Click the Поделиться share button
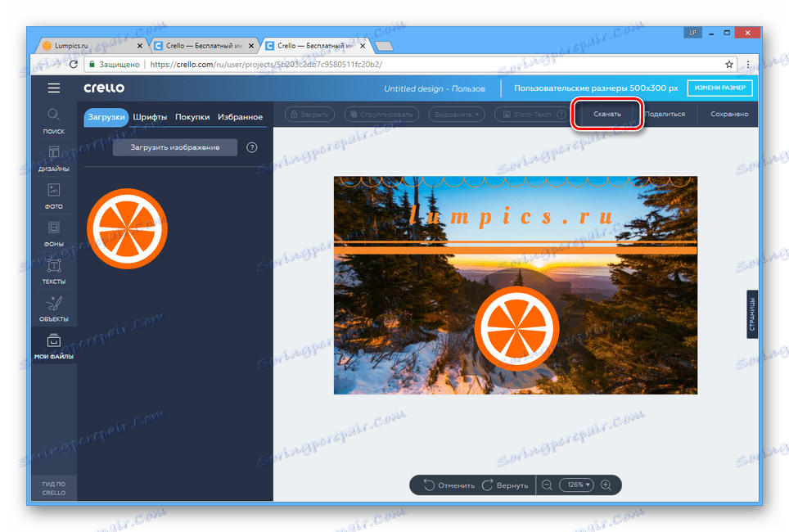This screenshot has height=532, width=789. click(665, 115)
